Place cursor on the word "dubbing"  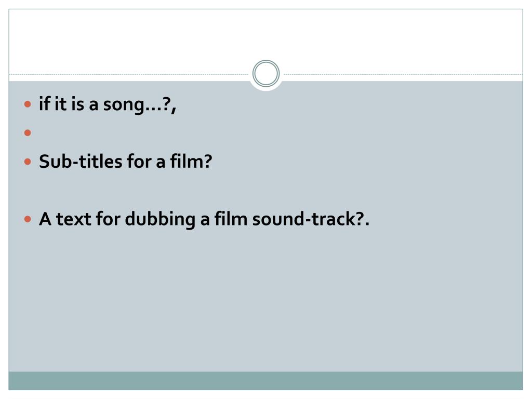click(160, 220)
